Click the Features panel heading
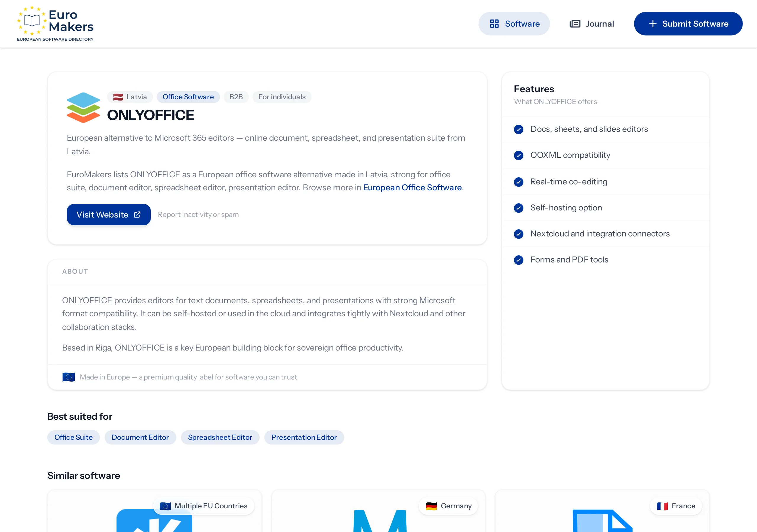 click(x=534, y=89)
